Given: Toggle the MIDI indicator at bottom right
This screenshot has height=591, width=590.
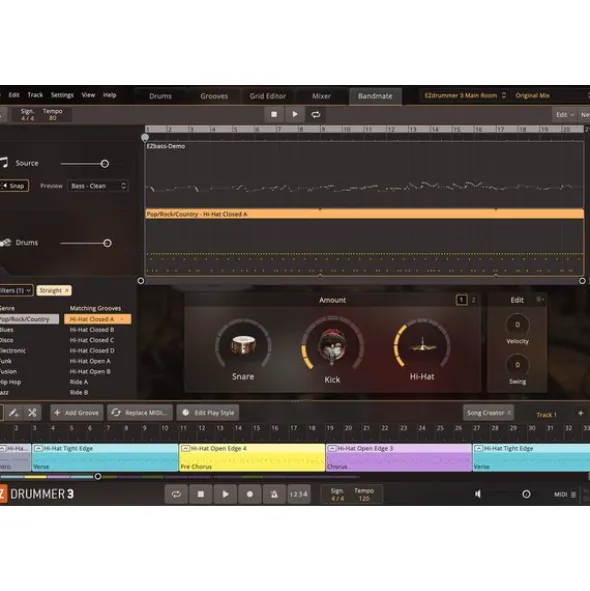Looking at the screenshot, I should (x=565, y=494).
